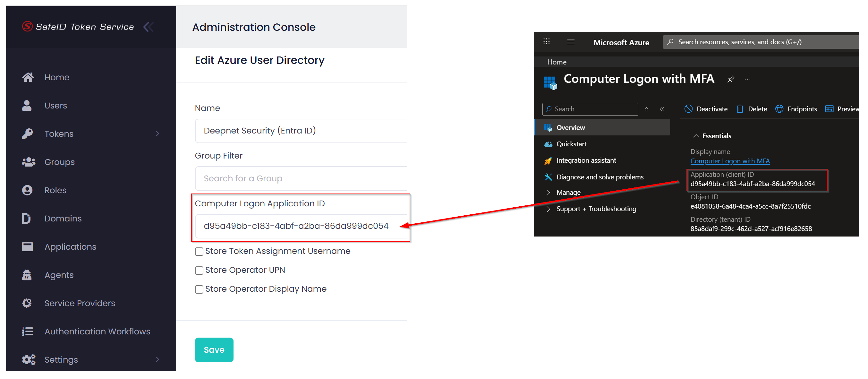
Task: Enable Store Token Assignment Username checkbox
Action: [199, 252]
